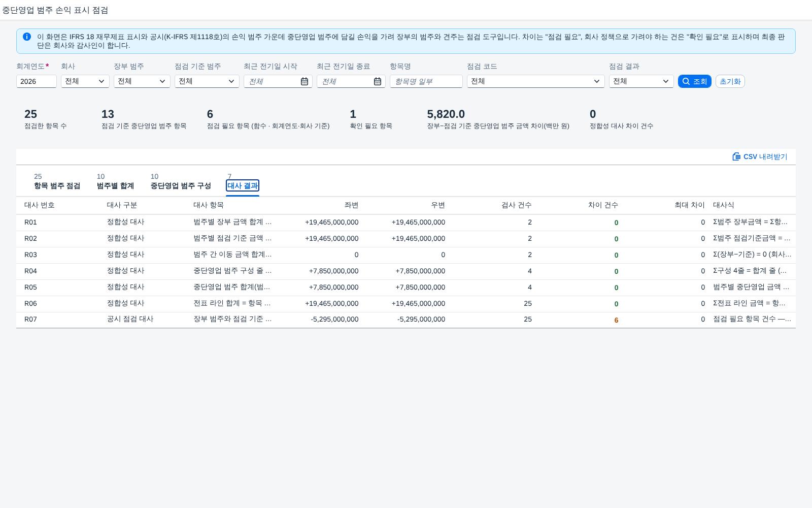The image size is (812, 508).
Task: Switch to the 범주별 합계 tab
Action: pos(115,182)
